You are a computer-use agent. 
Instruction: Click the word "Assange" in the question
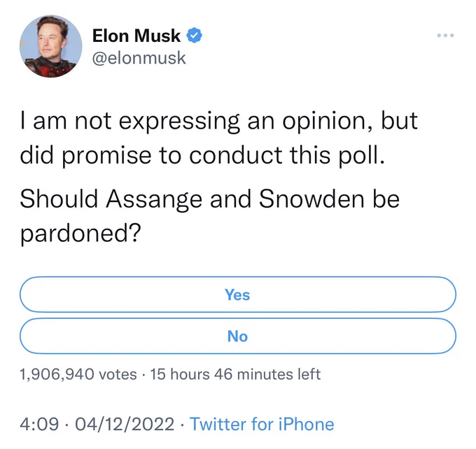point(154,200)
